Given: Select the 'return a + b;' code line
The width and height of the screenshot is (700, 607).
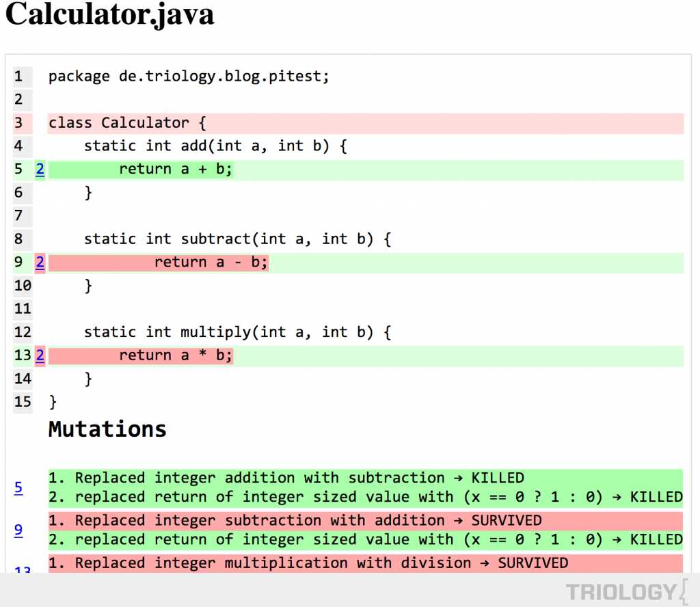Looking at the screenshot, I should pyautogui.click(x=176, y=170).
